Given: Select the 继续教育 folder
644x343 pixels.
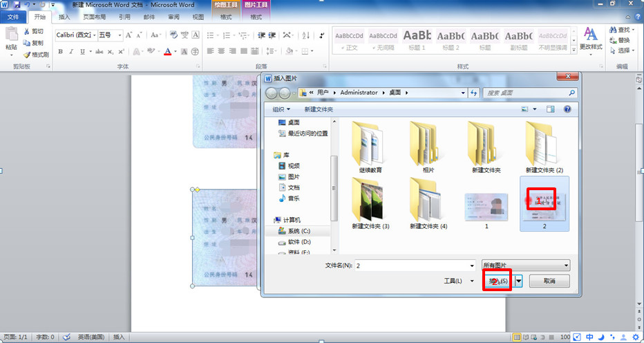Looking at the screenshot, I should tap(370, 147).
